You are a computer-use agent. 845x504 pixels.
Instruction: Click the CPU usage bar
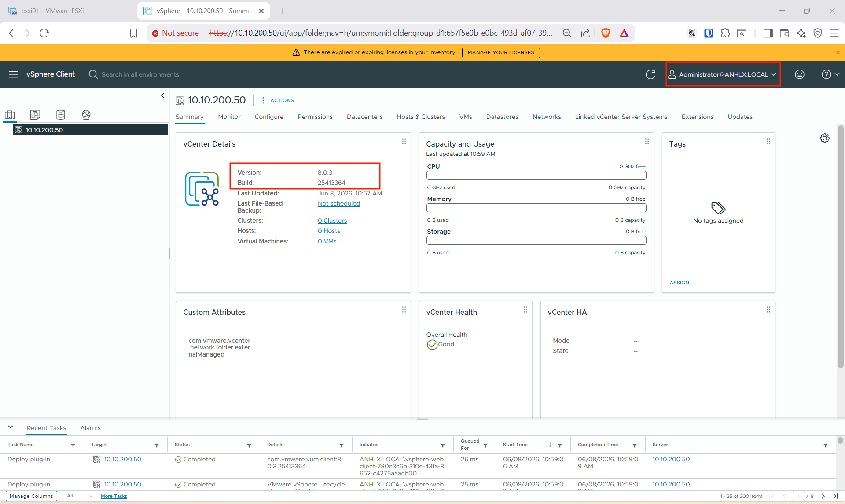[x=536, y=175]
